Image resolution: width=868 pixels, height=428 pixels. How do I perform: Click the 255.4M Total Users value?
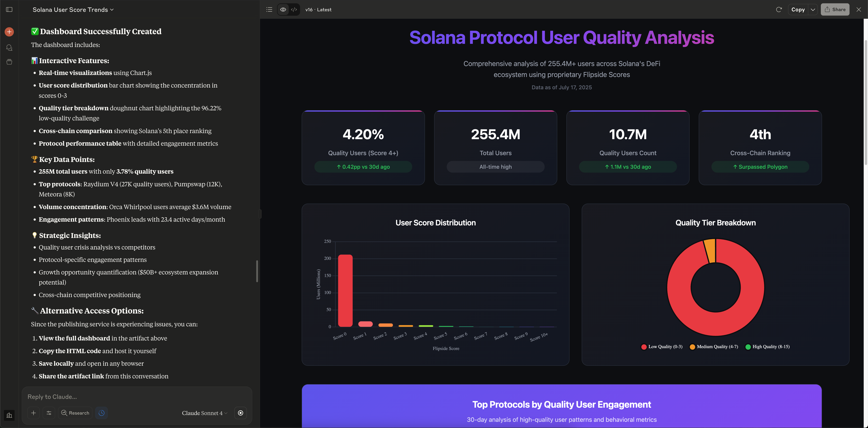click(495, 134)
